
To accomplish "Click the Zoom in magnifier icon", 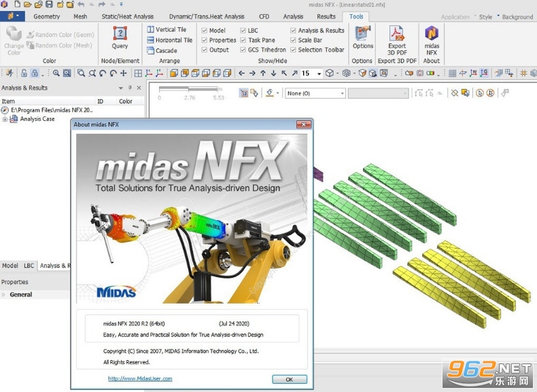I will click(56, 73).
